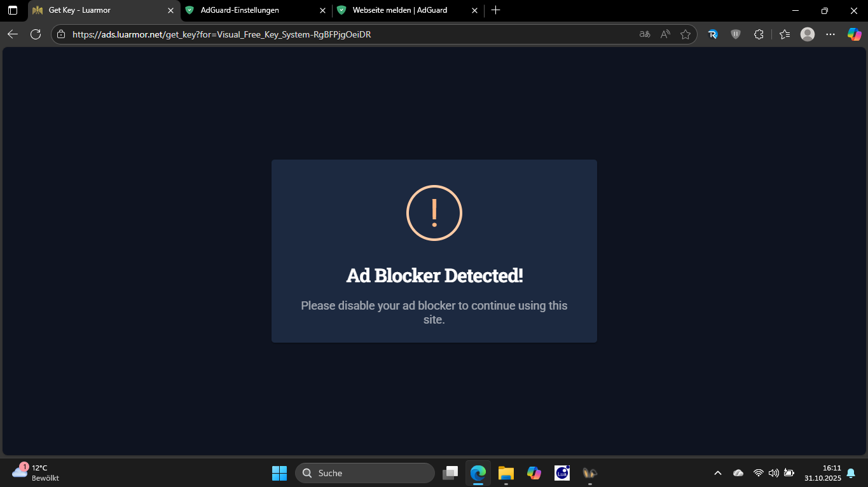Click the site permissions lock icon

pyautogui.click(x=60, y=34)
